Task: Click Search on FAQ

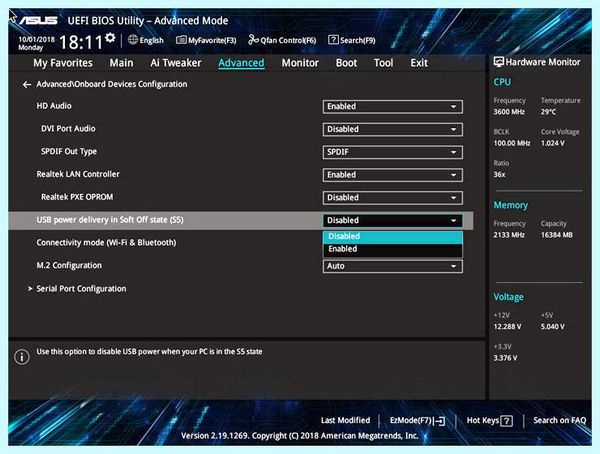Action: tap(559, 420)
